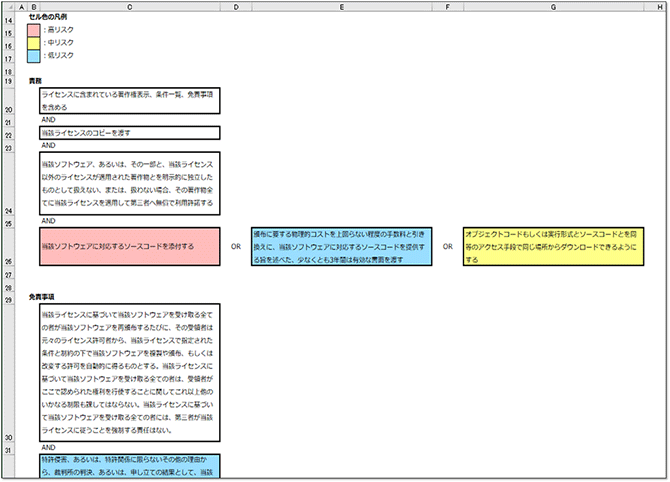Screen dimensions: 670x482
Task: Click the blue 特許侵害 cell at the bottom
Action: 129,466
